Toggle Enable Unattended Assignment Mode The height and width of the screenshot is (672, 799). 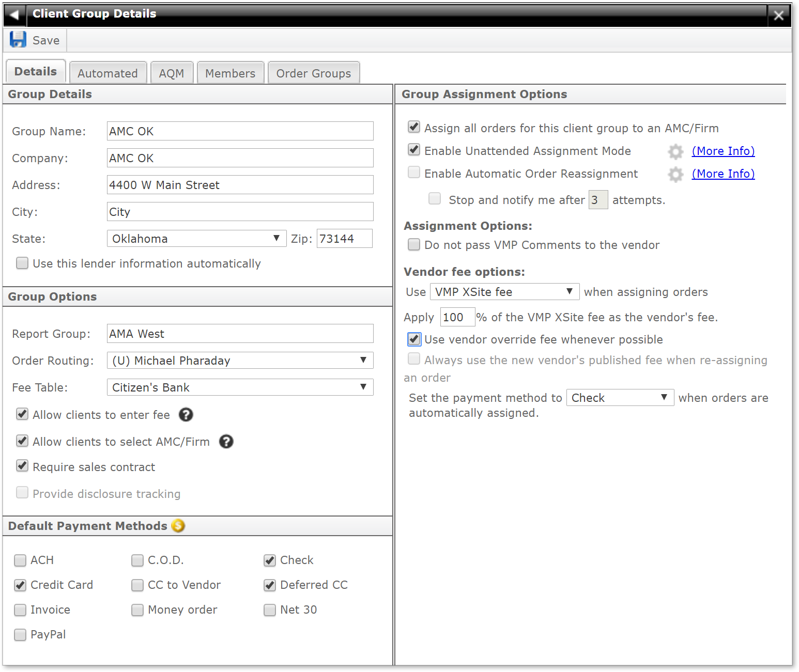[414, 150]
